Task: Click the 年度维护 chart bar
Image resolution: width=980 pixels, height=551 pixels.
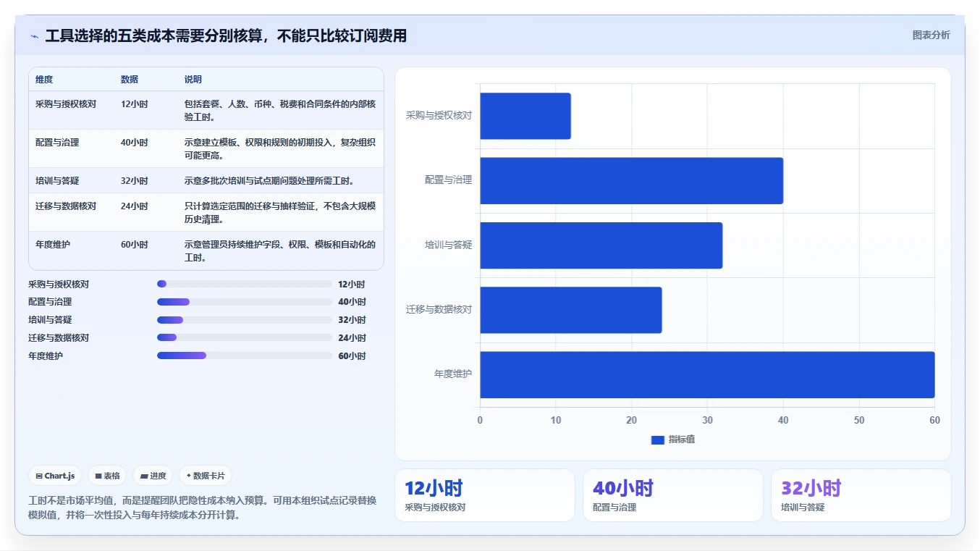Action: click(707, 374)
